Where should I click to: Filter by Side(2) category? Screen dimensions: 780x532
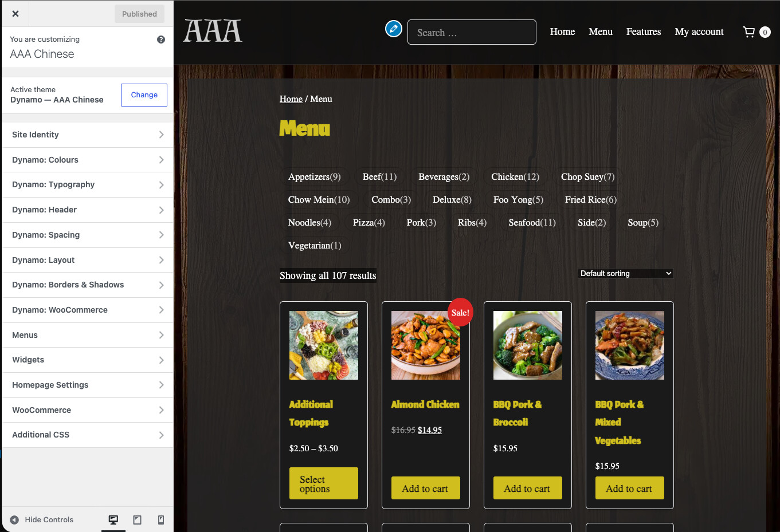[x=592, y=223]
